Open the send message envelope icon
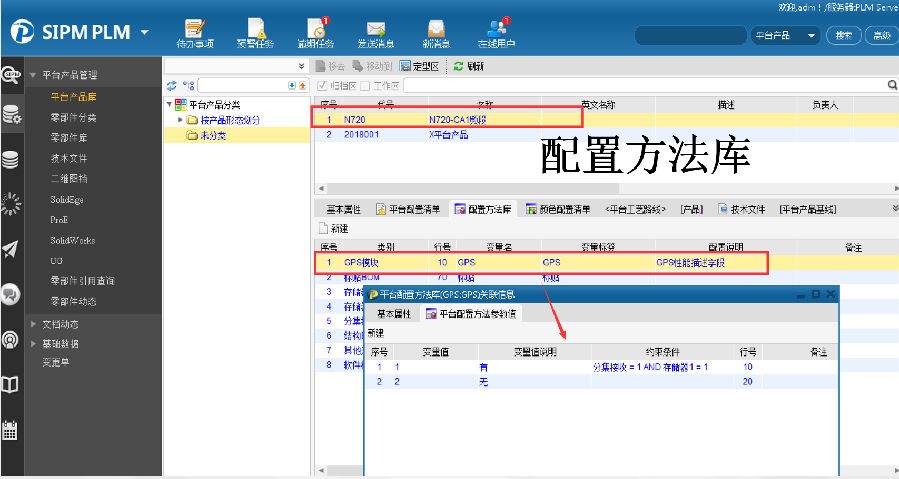This screenshot has height=479, width=899. (376, 32)
